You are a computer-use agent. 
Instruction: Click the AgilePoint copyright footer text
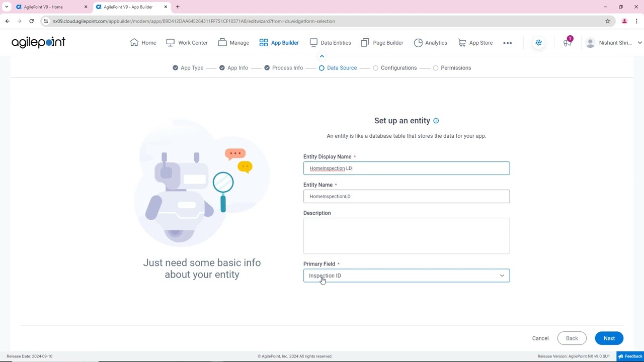pyautogui.click(x=295, y=356)
